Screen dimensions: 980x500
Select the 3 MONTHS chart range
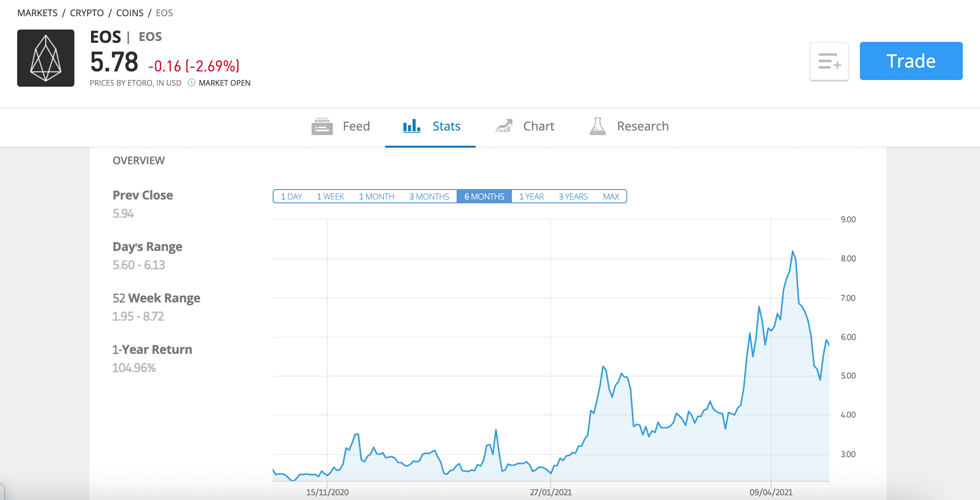coord(429,197)
